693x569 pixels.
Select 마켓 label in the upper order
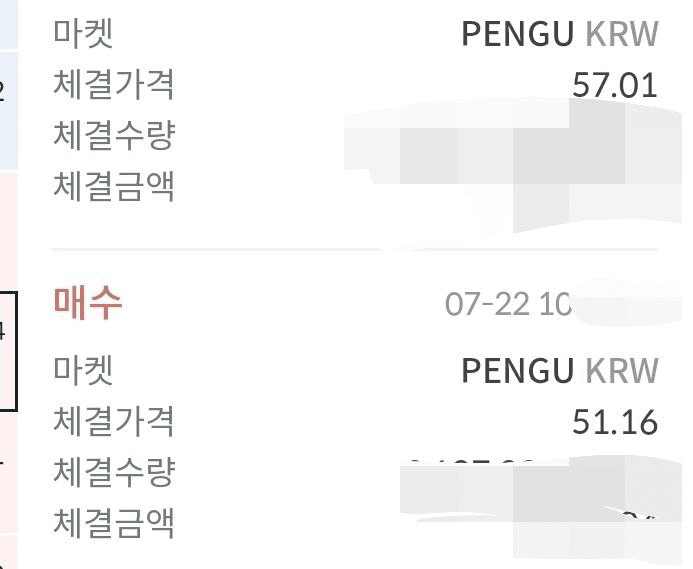click(x=83, y=33)
